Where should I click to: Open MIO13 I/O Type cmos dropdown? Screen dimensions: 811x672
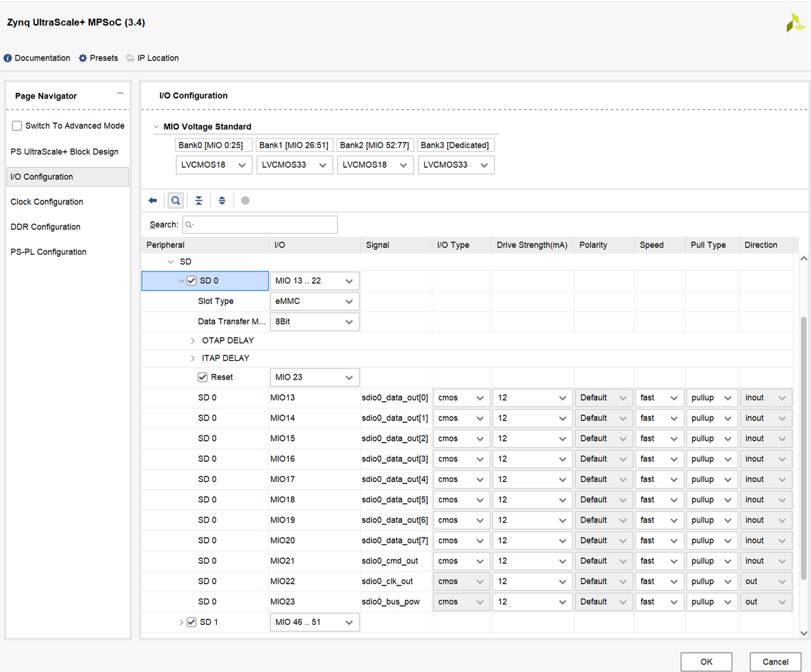(461, 398)
